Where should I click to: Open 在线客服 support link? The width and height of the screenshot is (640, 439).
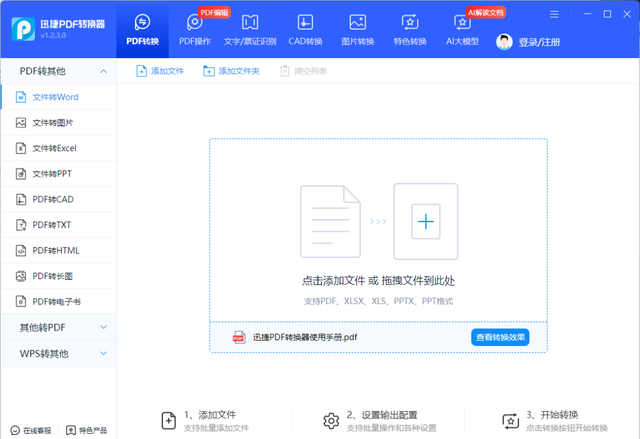(31, 430)
